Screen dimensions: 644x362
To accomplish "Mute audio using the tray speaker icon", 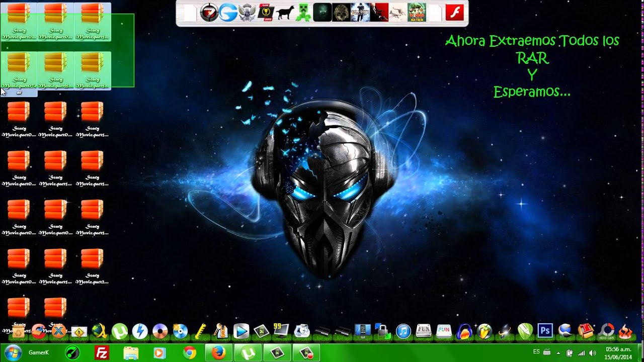I will pyautogui.click(x=592, y=352).
